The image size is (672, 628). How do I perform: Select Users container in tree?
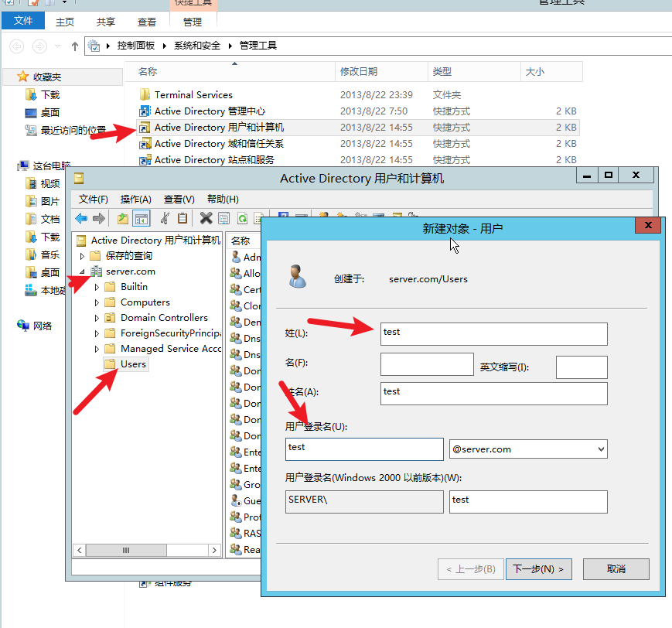(126, 364)
